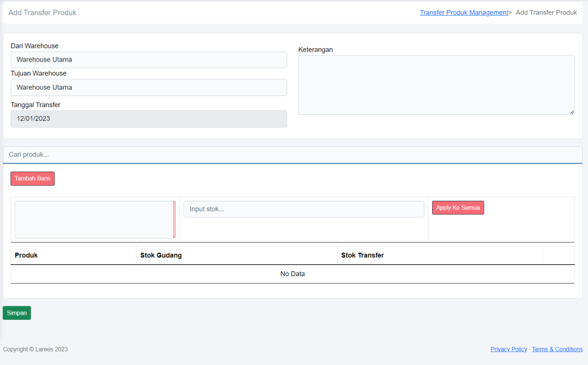This screenshot has height=365, width=588.
Task: Select the Produk column header
Action: [26, 255]
